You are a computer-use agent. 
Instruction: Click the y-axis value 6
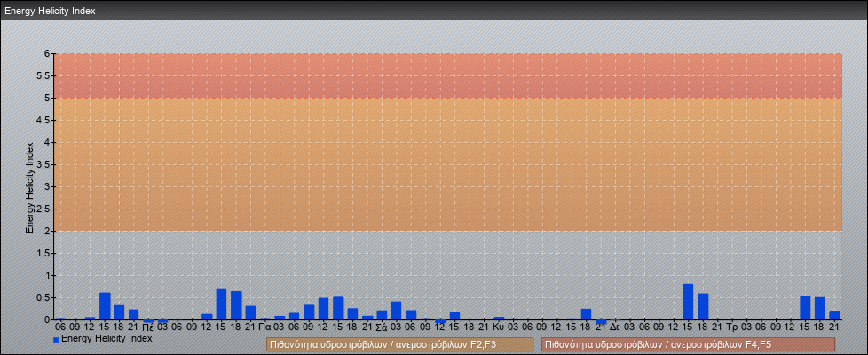(x=47, y=54)
